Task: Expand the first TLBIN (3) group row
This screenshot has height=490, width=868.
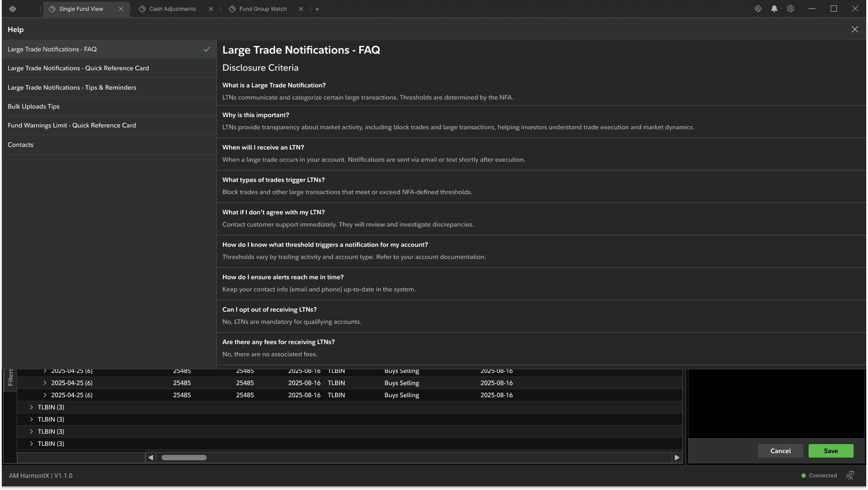Action: [x=31, y=407]
